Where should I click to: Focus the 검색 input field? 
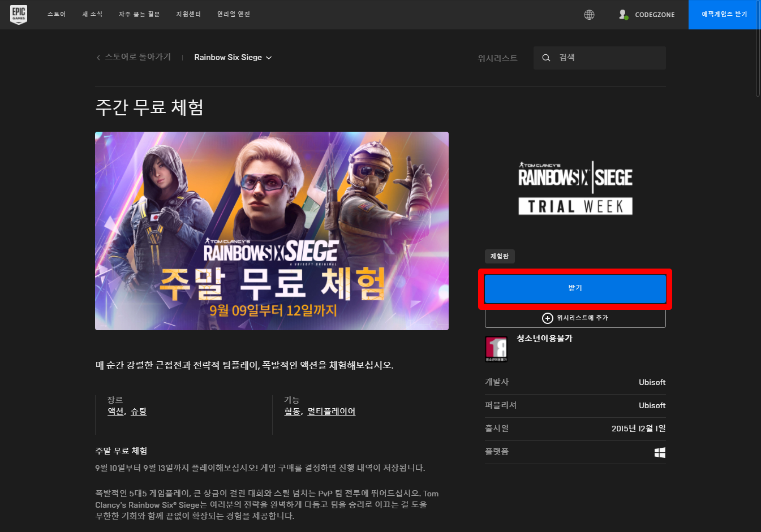[600, 58]
